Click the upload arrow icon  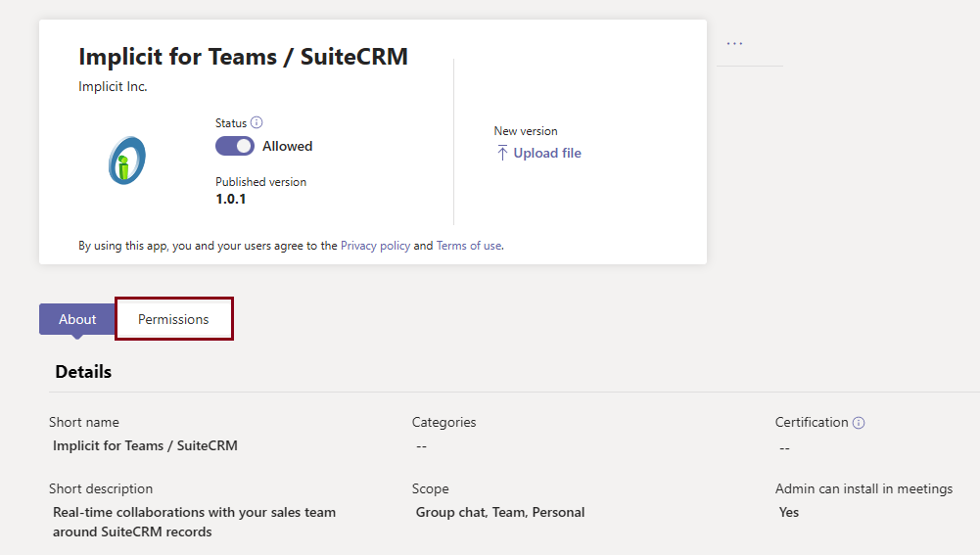[502, 153]
